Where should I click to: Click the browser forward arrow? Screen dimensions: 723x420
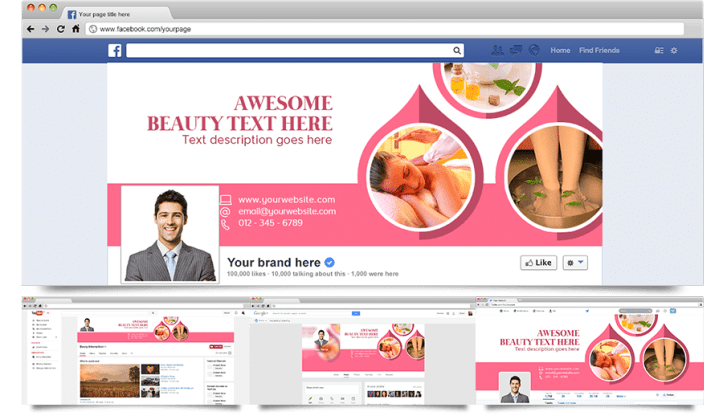pos(46,29)
